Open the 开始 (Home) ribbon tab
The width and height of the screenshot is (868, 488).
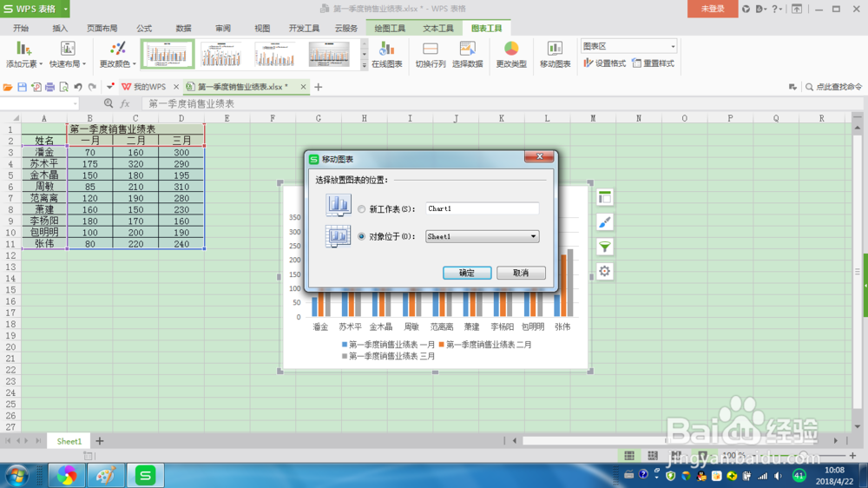tap(21, 29)
